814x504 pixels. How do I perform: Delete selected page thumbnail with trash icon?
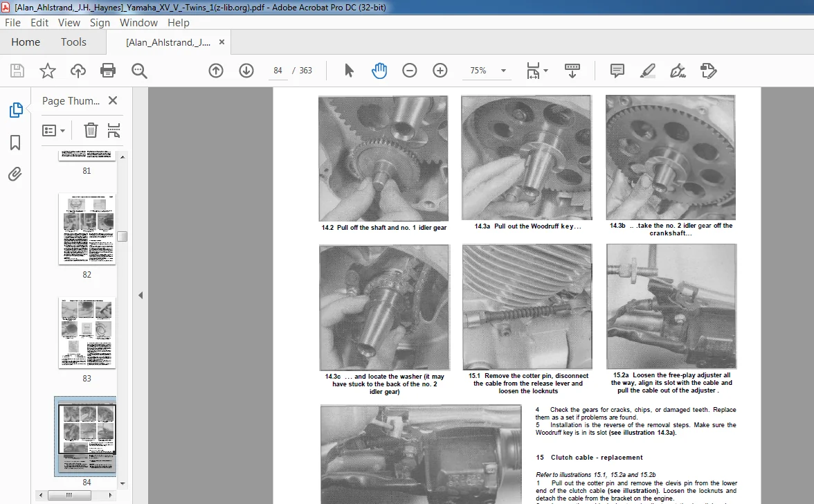(x=91, y=130)
